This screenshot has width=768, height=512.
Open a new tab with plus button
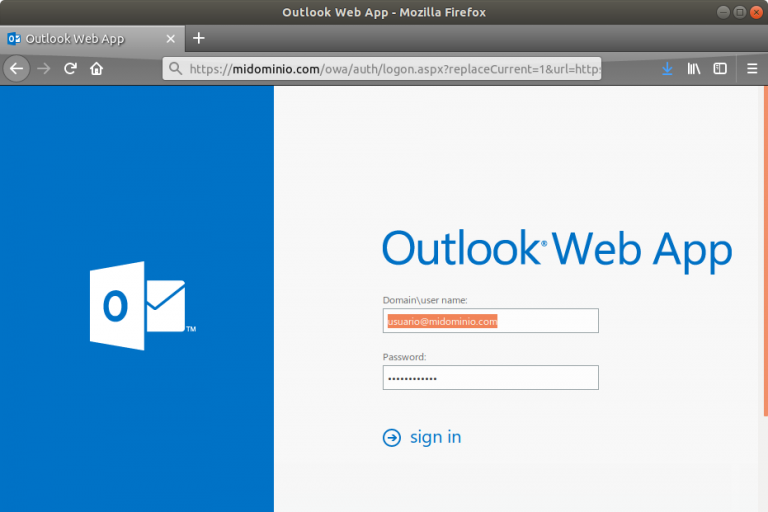click(198, 38)
